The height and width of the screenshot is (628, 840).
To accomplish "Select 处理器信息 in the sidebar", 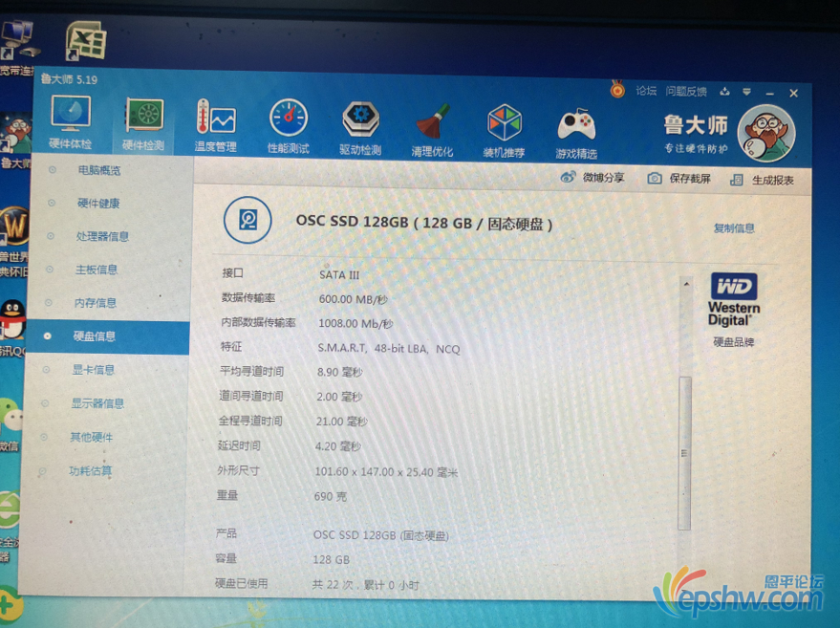I will [102, 236].
